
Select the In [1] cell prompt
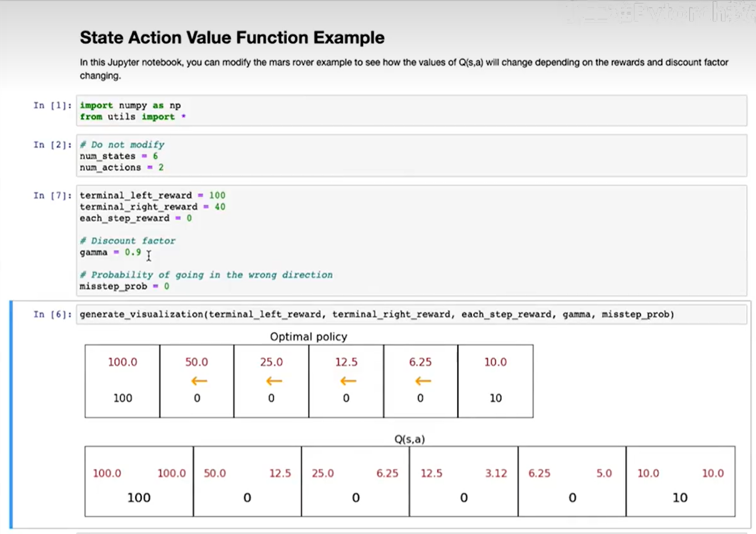(53, 105)
